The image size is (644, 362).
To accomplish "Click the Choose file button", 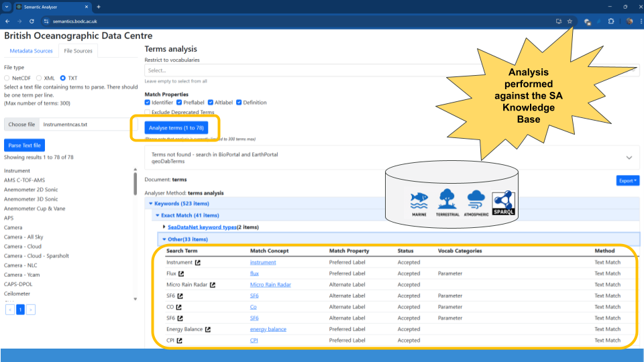I will [x=21, y=125].
